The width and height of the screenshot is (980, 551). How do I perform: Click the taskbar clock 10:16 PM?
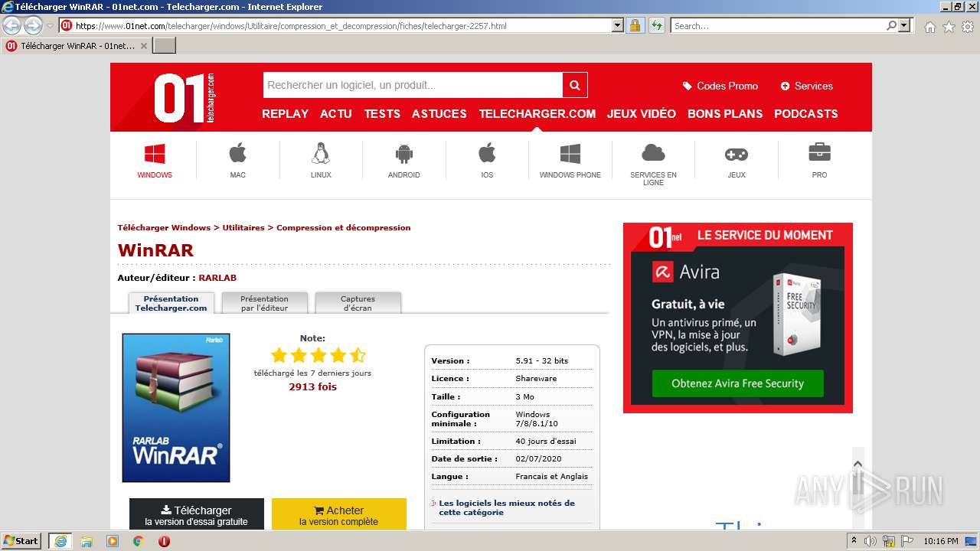pos(941,541)
